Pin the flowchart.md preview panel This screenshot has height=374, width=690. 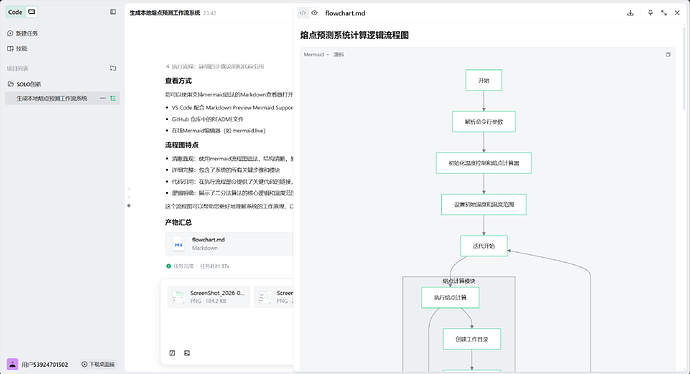(650, 13)
